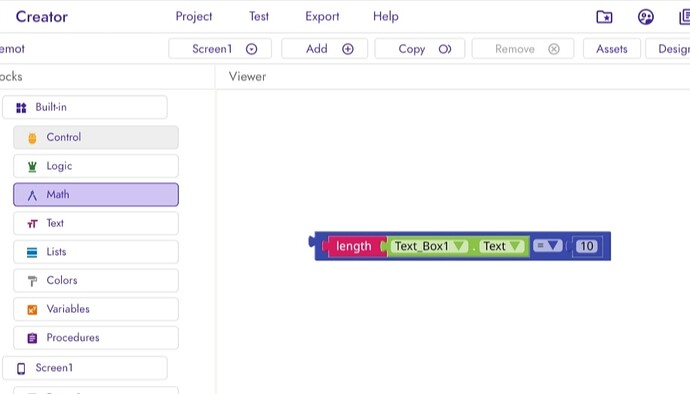
Task: Select the Lists blocks drawer
Action: click(x=96, y=252)
